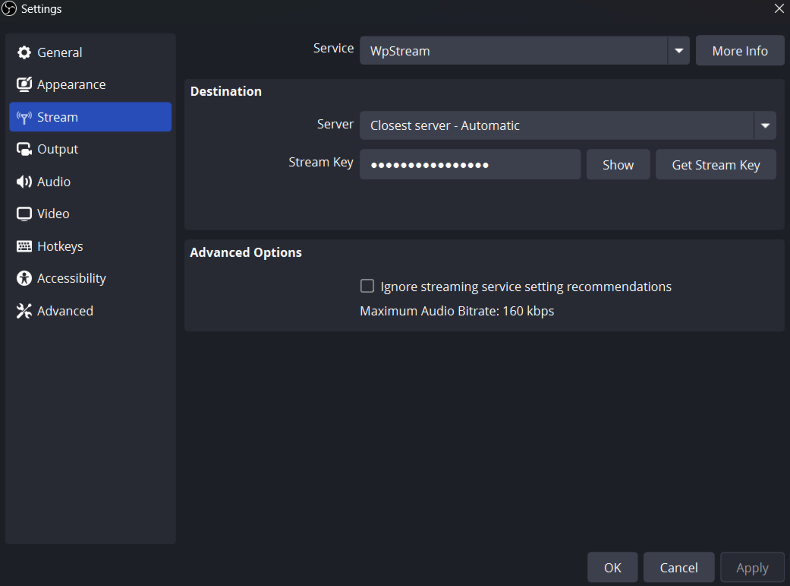790x586 pixels.
Task: Click the General gear icon
Action: (24, 52)
